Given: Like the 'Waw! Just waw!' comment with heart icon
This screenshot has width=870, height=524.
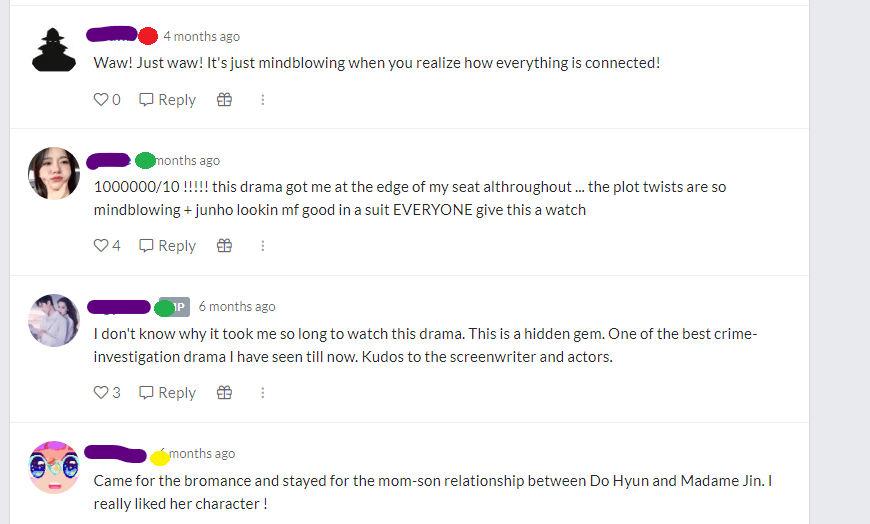Looking at the screenshot, I should [100, 99].
